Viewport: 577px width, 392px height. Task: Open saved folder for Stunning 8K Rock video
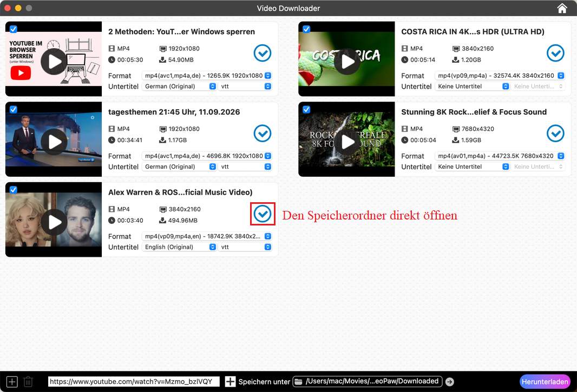click(555, 133)
